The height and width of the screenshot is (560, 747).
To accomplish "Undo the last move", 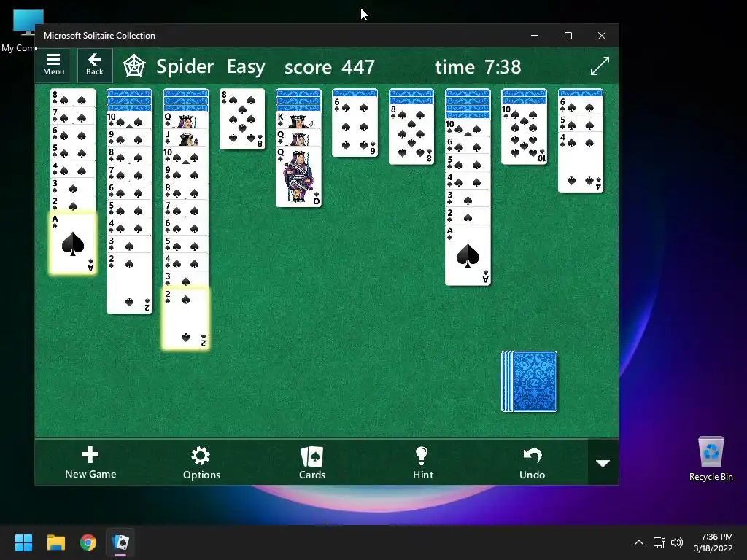I will tap(532, 462).
